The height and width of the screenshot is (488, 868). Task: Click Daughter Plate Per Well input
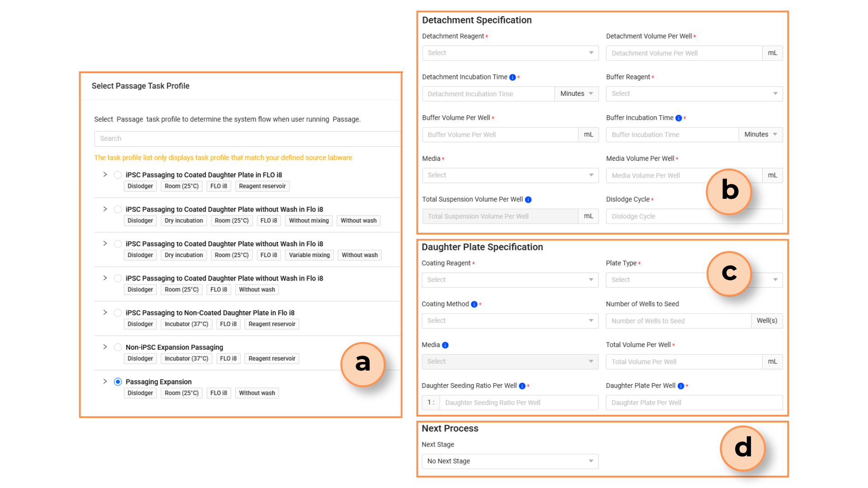[694, 403]
